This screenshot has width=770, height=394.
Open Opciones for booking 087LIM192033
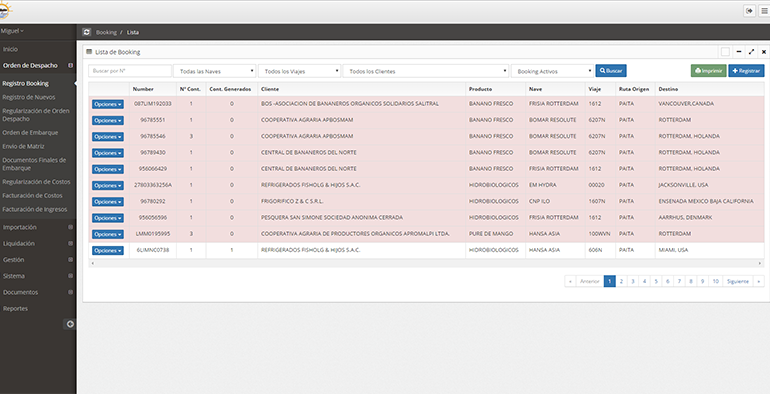point(108,104)
